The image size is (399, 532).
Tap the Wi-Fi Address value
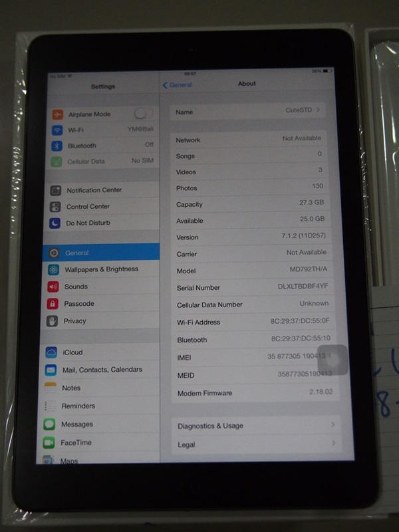pyautogui.click(x=300, y=321)
